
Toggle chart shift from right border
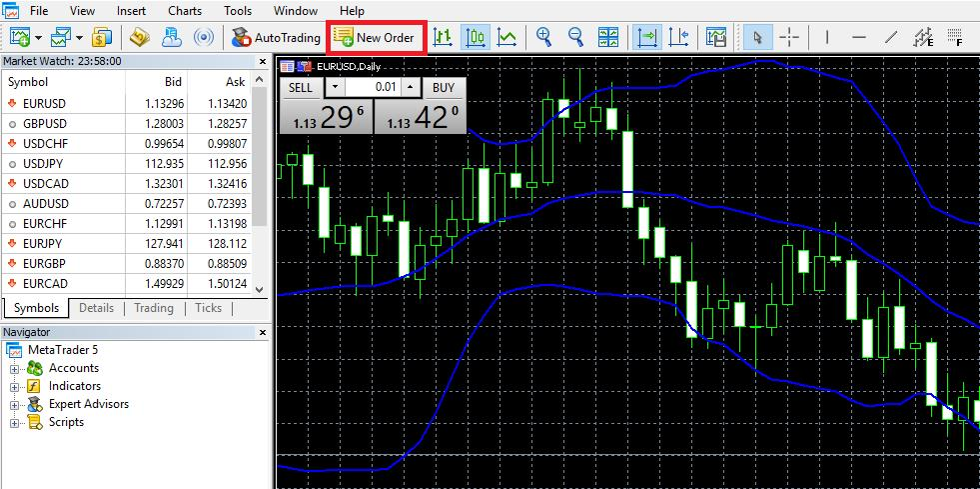click(x=678, y=38)
